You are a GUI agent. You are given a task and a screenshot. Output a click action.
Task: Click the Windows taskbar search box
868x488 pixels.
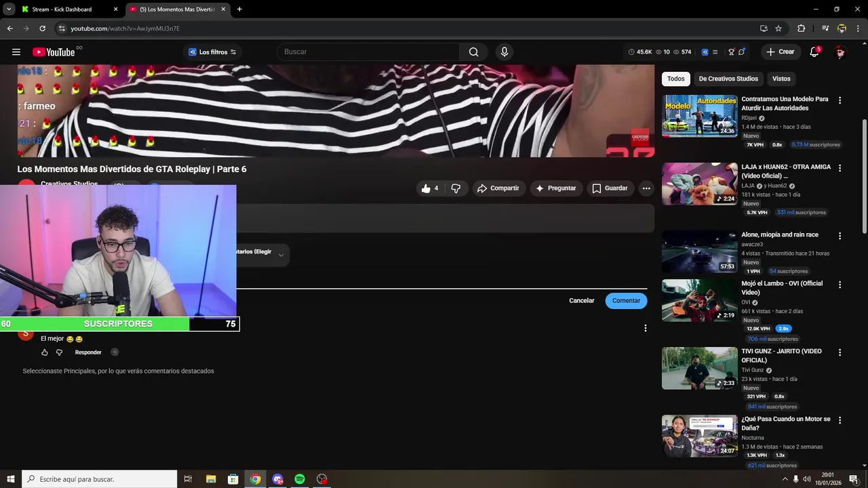coord(100,479)
